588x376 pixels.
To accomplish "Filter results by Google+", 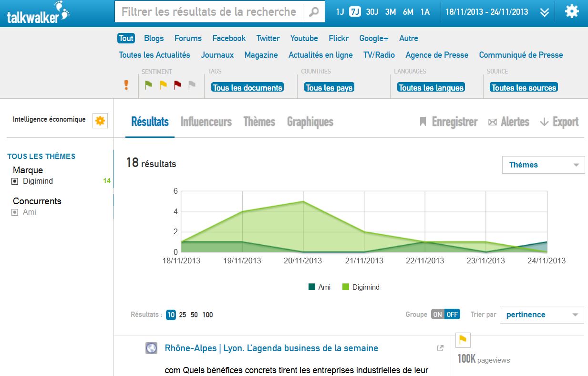I will click(x=374, y=38).
